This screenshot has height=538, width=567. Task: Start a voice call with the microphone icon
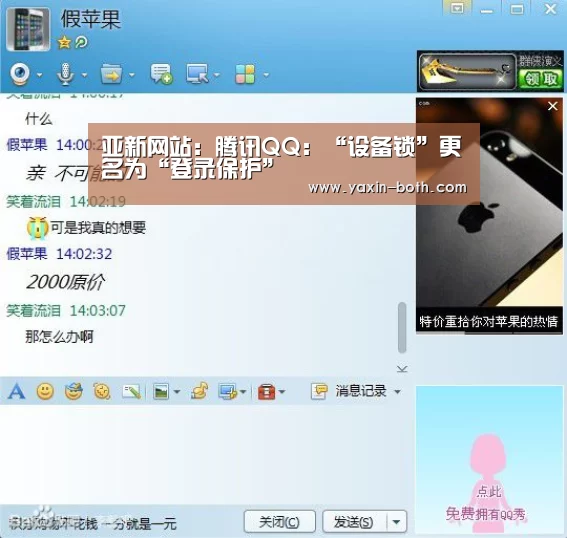pos(65,74)
